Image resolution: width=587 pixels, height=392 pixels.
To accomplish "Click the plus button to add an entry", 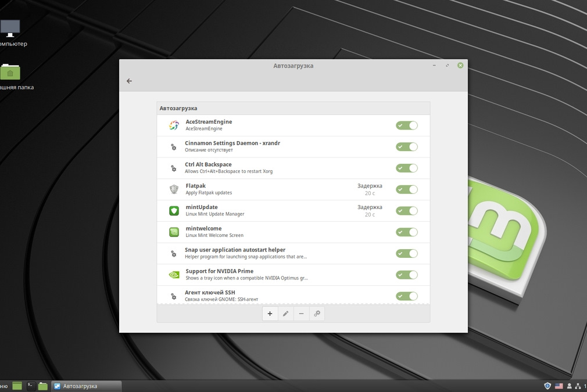I will (270, 313).
